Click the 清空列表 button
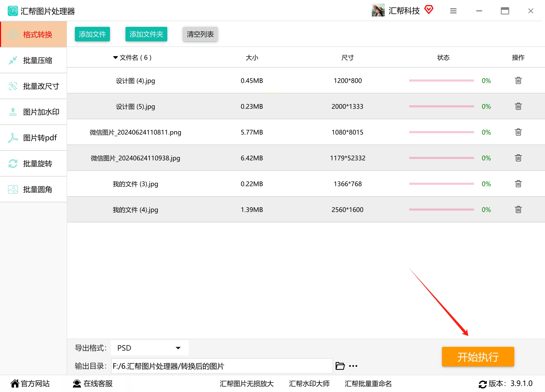 tap(200, 34)
